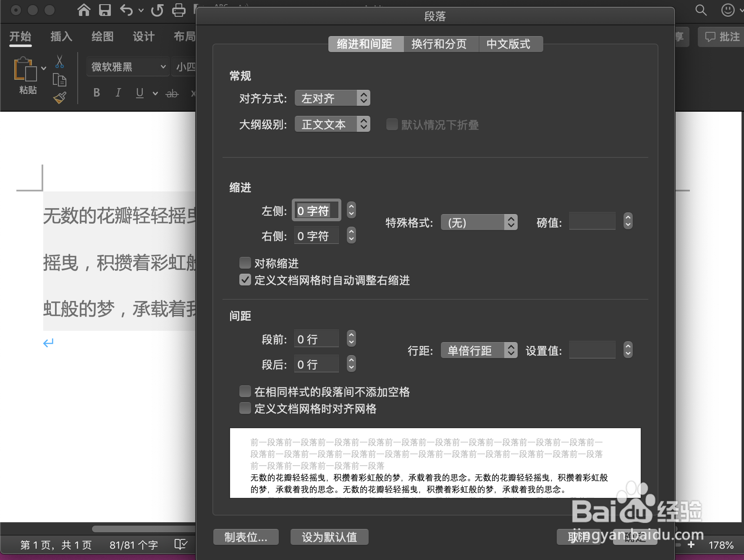Screen dimensions: 744x560
Task: Check 在相同样式的段落间不添加空格
Action: (x=245, y=391)
